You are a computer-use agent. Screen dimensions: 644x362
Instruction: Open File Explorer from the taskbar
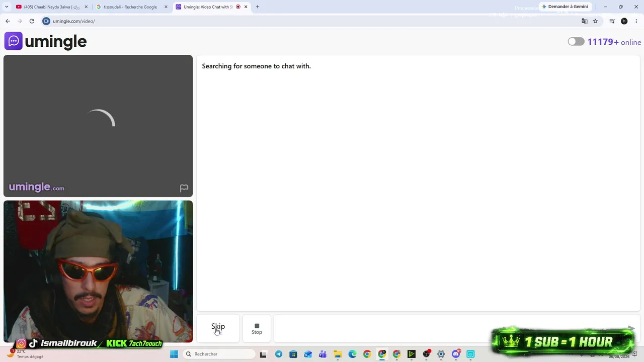click(x=338, y=354)
